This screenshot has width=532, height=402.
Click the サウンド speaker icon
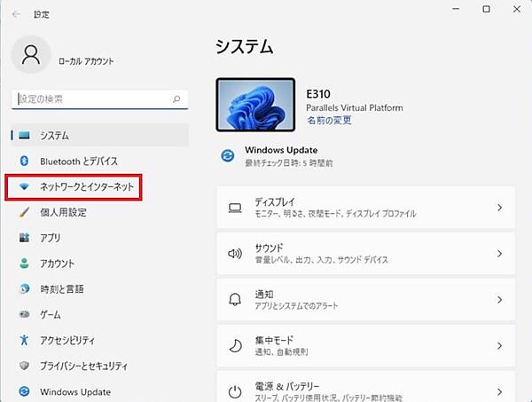(235, 254)
